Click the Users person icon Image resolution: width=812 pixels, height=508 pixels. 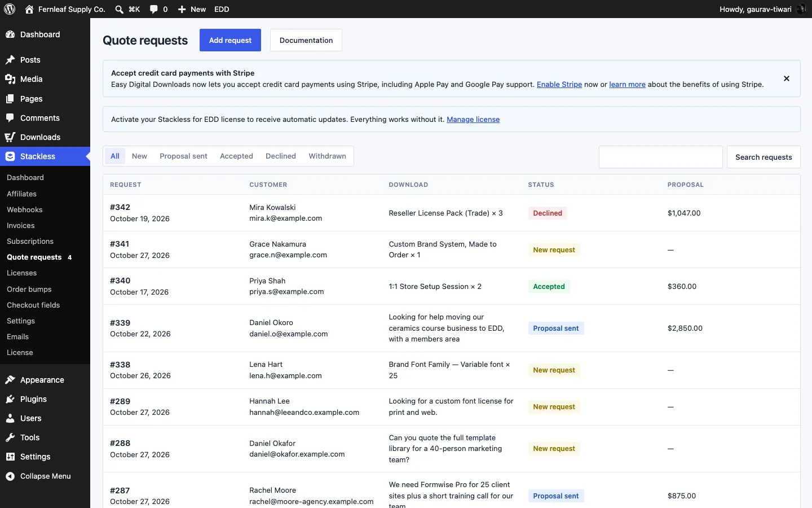click(x=10, y=418)
